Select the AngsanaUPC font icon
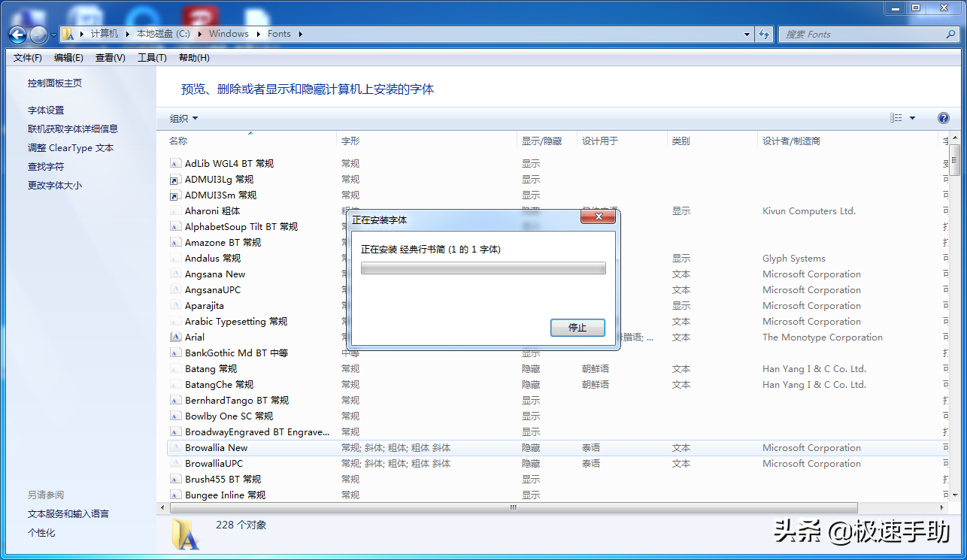This screenshot has height=560, width=967. [175, 289]
